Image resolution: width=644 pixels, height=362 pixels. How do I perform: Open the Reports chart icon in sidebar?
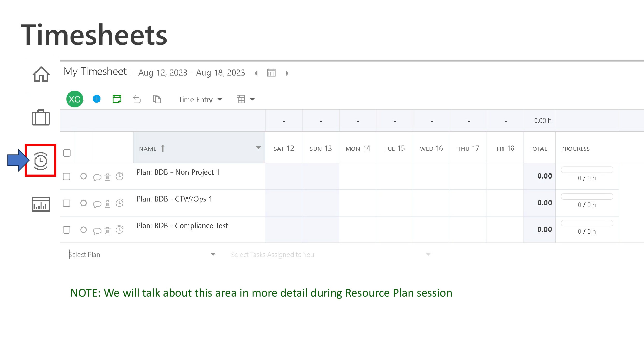point(41,204)
